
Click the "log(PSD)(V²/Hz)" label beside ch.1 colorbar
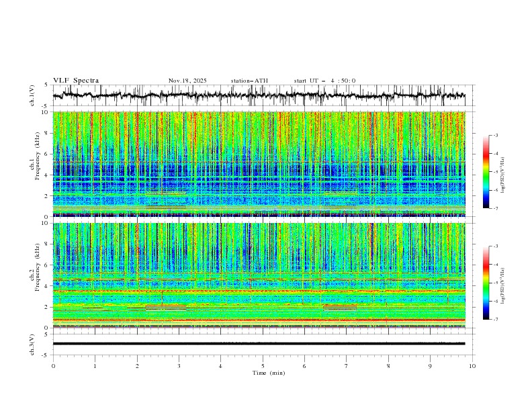(x=502, y=175)
